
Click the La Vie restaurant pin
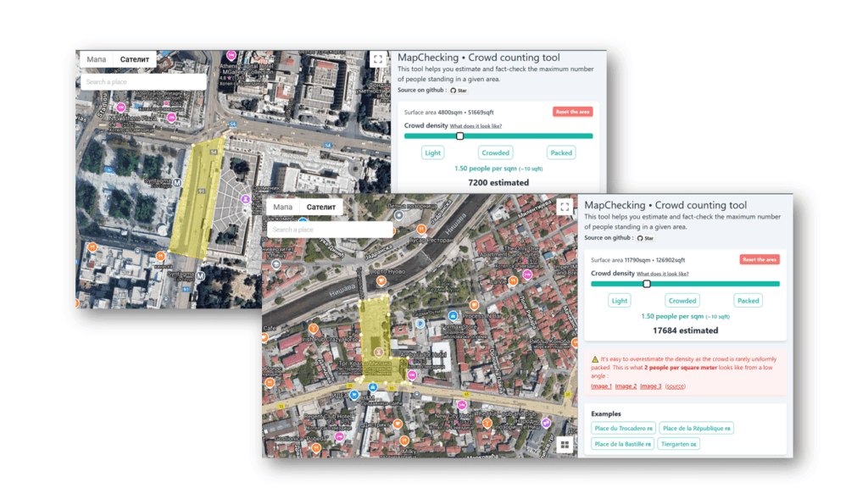[513, 281]
